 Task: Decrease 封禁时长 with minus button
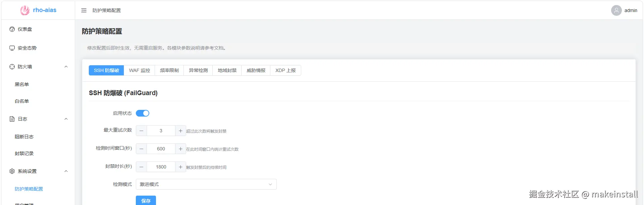tap(141, 167)
